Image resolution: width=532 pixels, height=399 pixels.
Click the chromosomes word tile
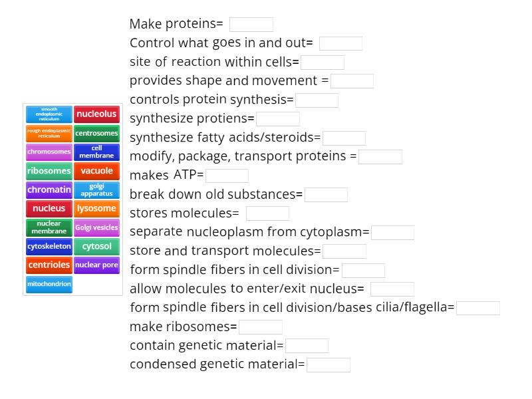coord(49,152)
